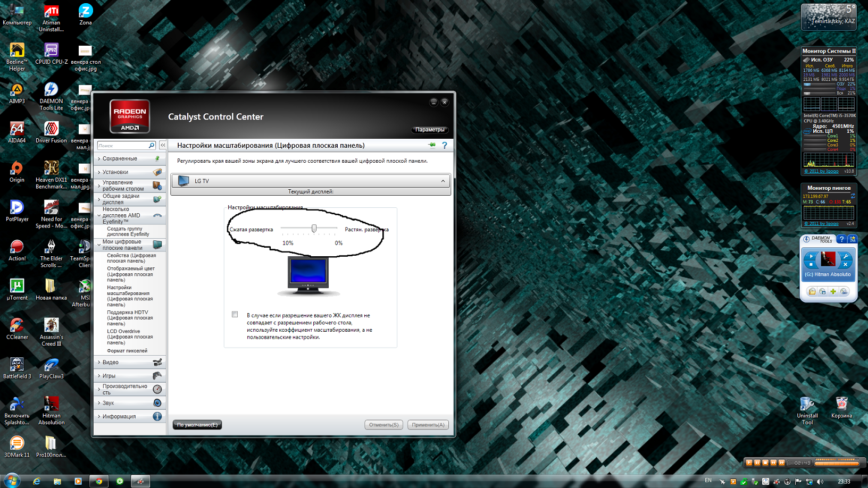The width and height of the screenshot is (868, 488).
Task: Open the Assassin's Creed III shortcut
Action: tap(51, 332)
